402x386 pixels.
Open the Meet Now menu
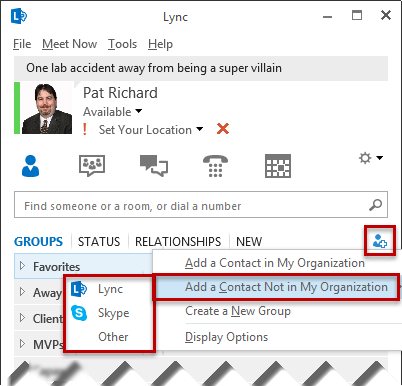pos(69,44)
